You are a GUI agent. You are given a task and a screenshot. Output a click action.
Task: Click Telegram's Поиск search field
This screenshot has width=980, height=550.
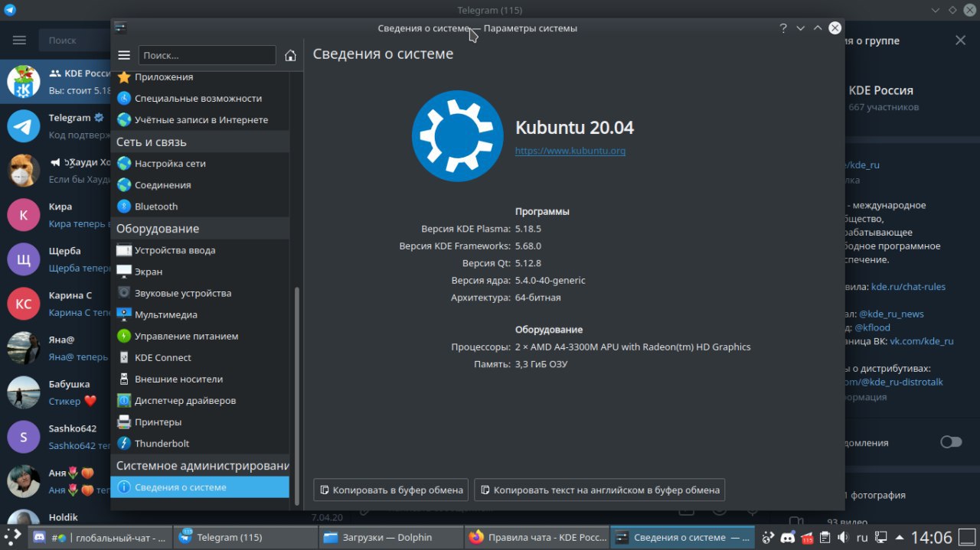(73, 40)
